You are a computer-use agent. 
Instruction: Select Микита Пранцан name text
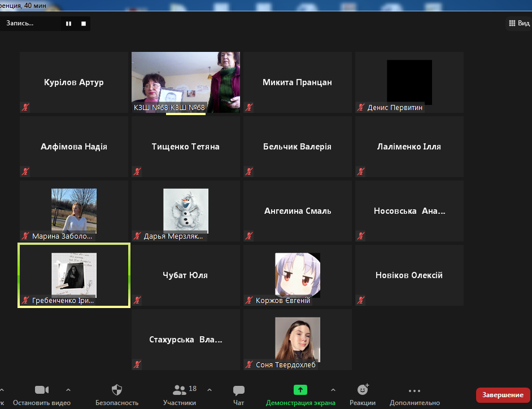[x=297, y=82]
